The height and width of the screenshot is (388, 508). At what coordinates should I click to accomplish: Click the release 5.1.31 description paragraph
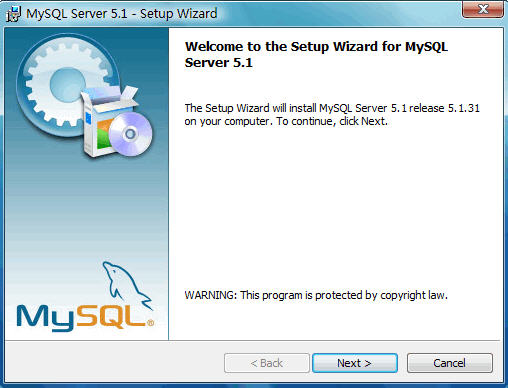pyautogui.click(x=332, y=115)
